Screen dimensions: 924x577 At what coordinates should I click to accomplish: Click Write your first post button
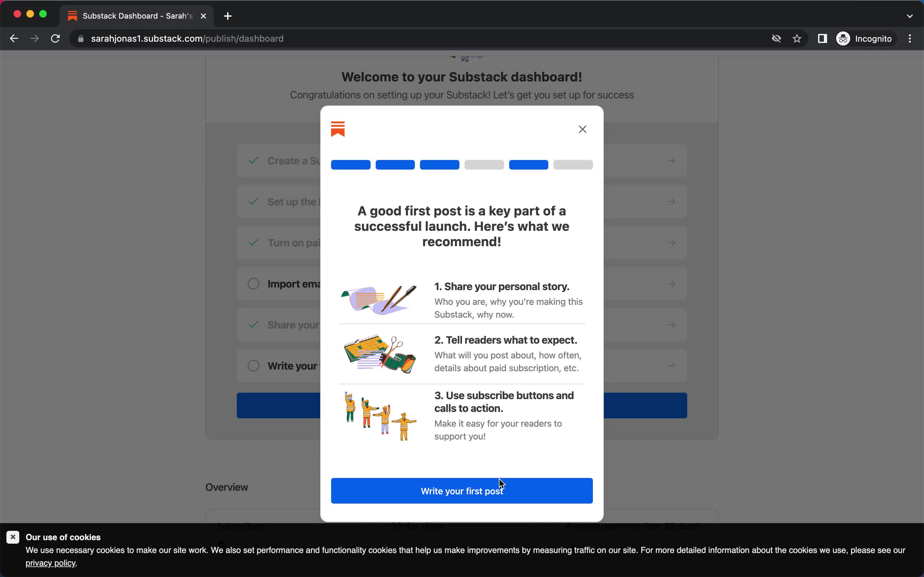[x=462, y=490]
